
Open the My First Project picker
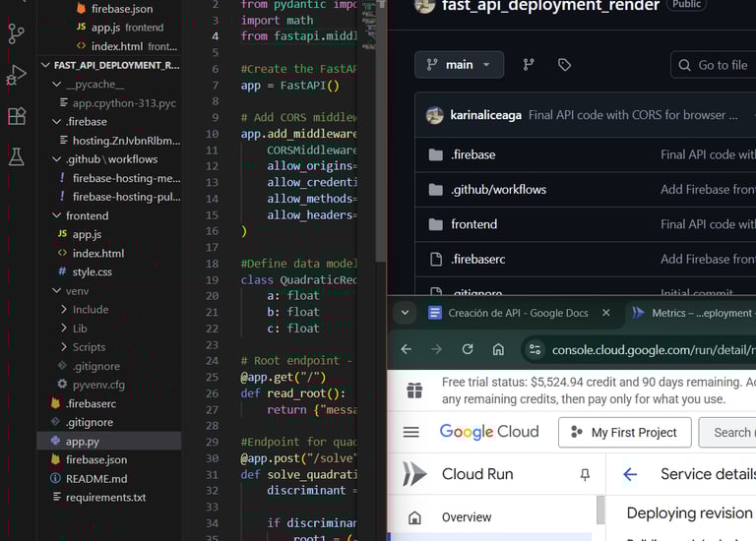623,432
